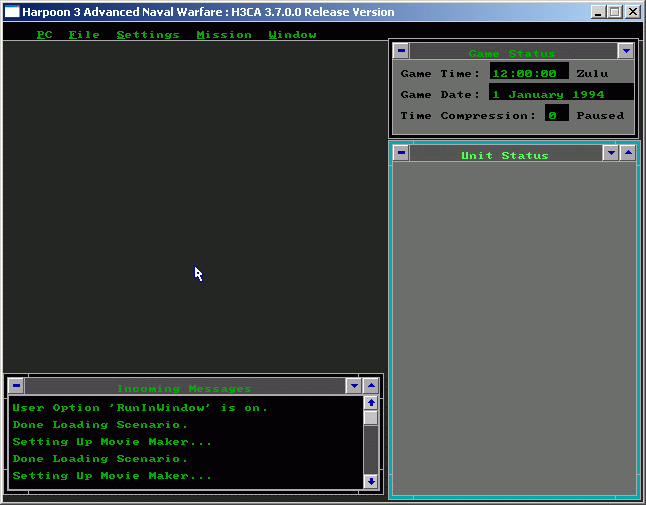Click the messages scrollbar up arrow
This screenshot has width=646, height=505.
(x=371, y=403)
